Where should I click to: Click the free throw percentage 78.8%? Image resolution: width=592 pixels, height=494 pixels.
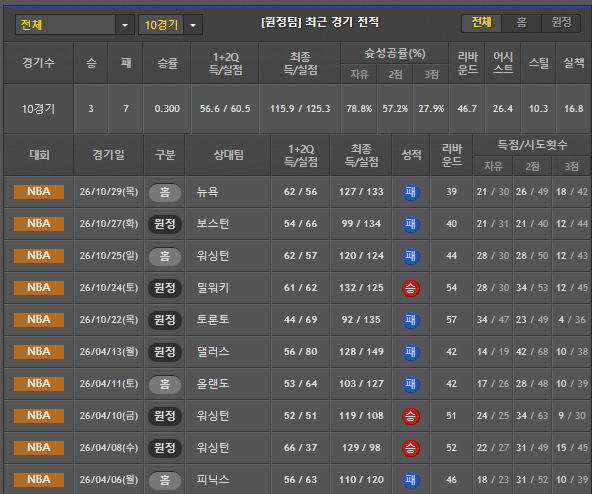tap(359, 109)
